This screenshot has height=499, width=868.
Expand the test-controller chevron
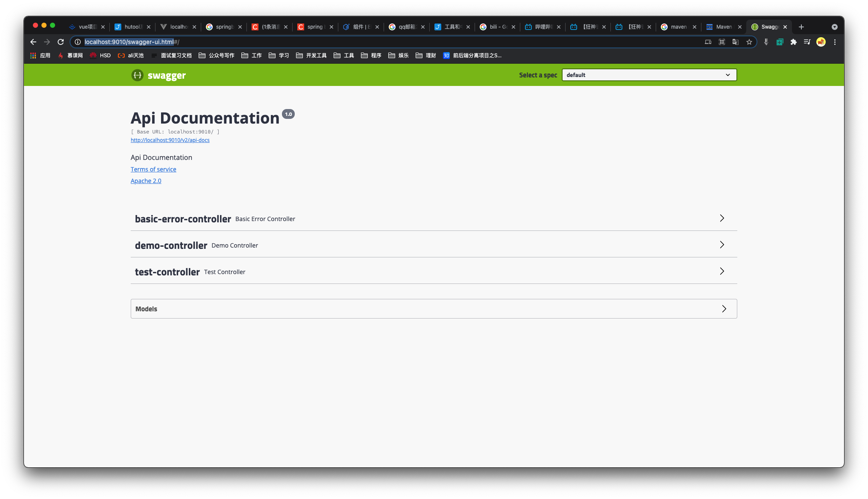pyautogui.click(x=721, y=272)
